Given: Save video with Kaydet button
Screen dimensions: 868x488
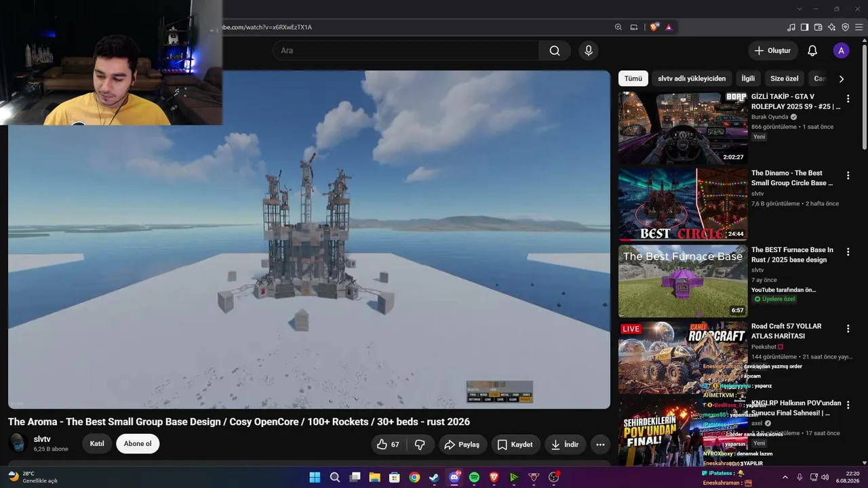Looking at the screenshot, I should [516, 445].
